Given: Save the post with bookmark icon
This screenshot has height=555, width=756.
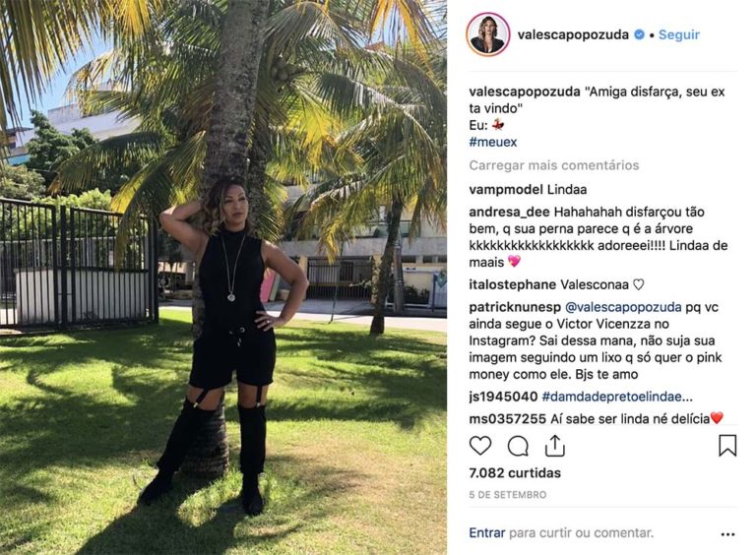Looking at the screenshot, I should coord(727,446).
